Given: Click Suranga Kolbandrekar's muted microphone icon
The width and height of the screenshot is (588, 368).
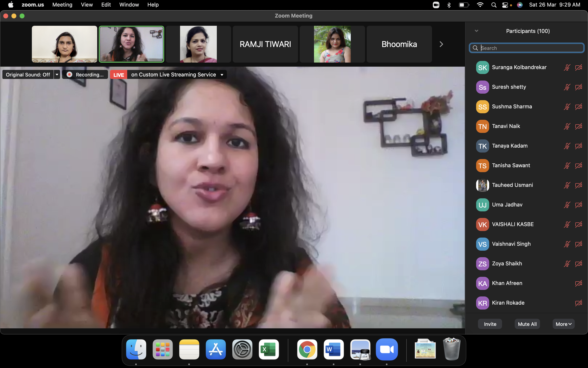Looking at the screenshot, I should click(x=567, y=67).
